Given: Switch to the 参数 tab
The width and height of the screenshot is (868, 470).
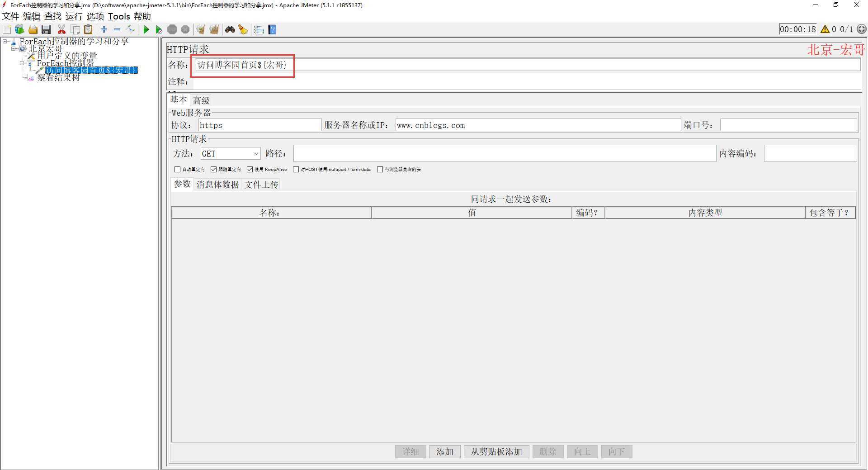Looking at the screenshot, I should (x=183, y=184).
